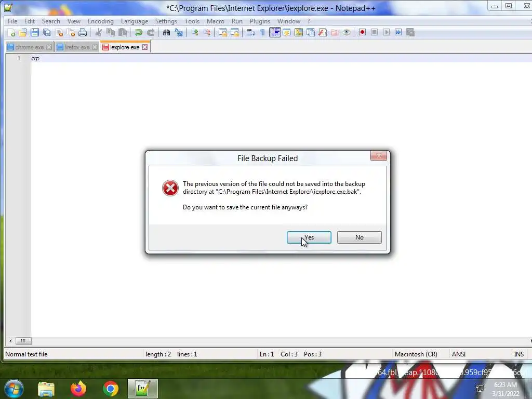
Task: Open the Window menu
Action: click(x=289, y=21)
